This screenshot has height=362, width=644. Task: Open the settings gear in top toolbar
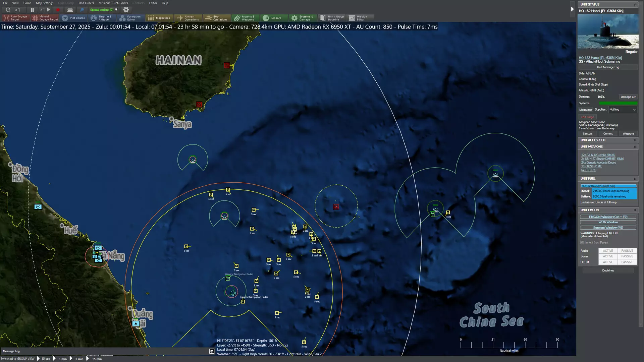click(126, 10)
